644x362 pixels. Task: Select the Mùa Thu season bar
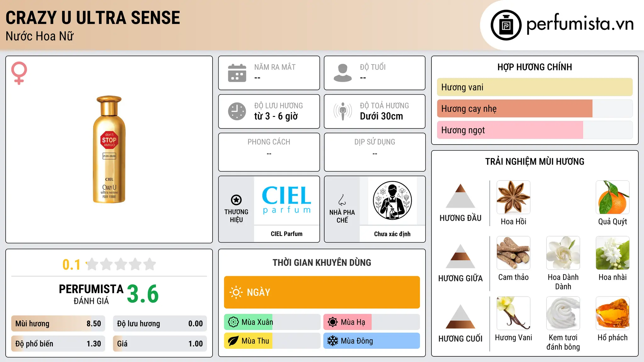pyautogui.click(x=272, y=341)
